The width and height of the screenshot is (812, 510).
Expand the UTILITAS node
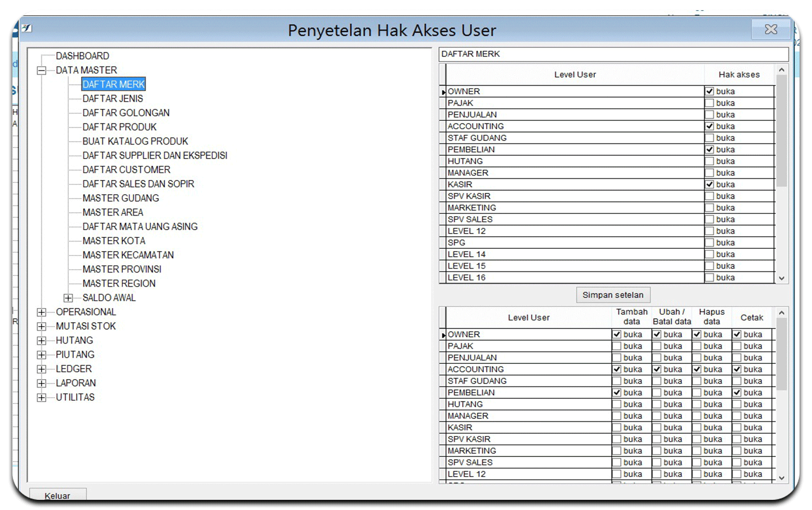(41, 398)
